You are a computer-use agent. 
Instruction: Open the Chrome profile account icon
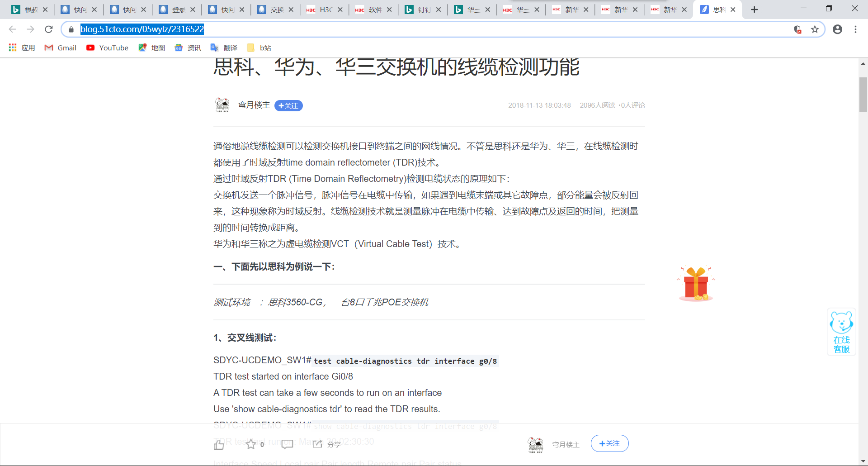click(838, 29)
